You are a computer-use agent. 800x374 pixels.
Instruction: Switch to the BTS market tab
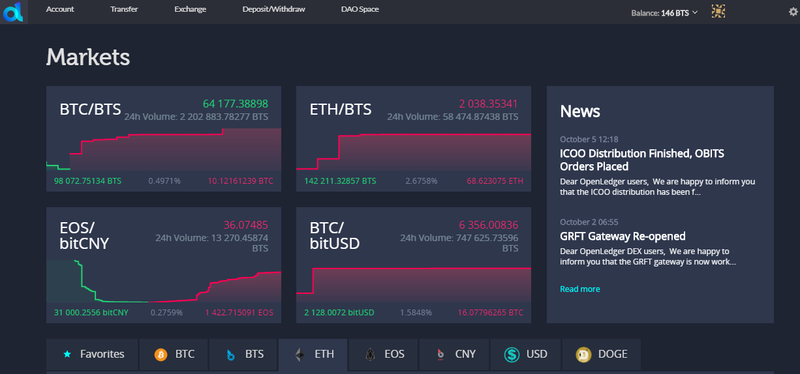(x=243, y=354)
